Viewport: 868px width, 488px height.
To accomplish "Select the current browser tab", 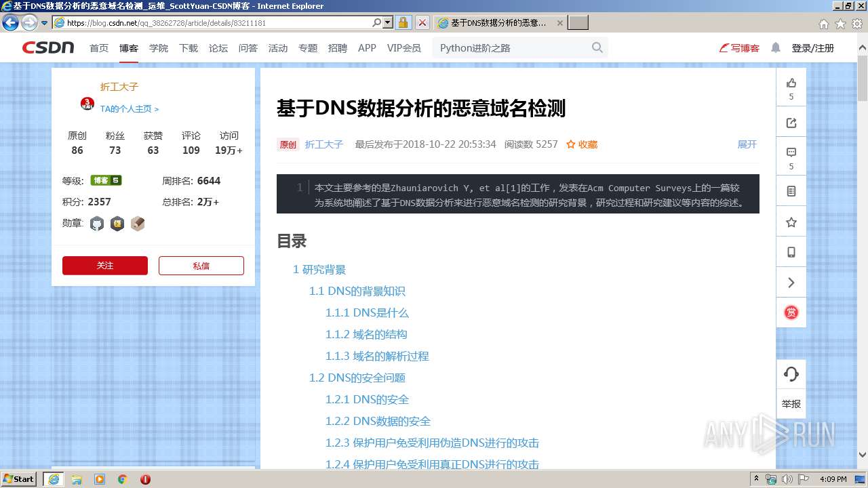I will 500,23.
